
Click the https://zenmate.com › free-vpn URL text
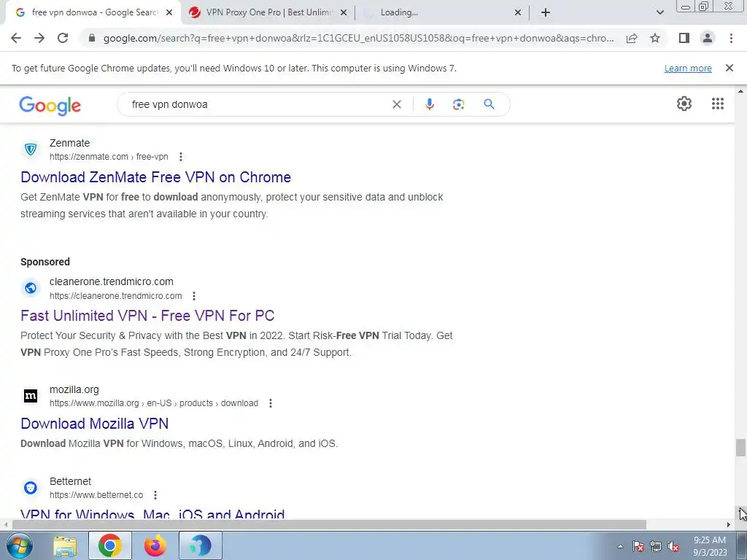[109, 157]
